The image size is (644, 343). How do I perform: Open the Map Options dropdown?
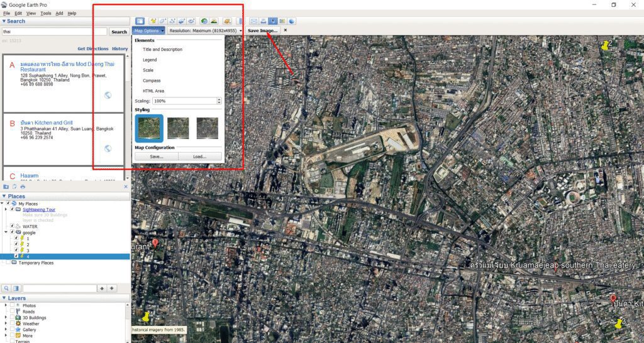(148, 30)
